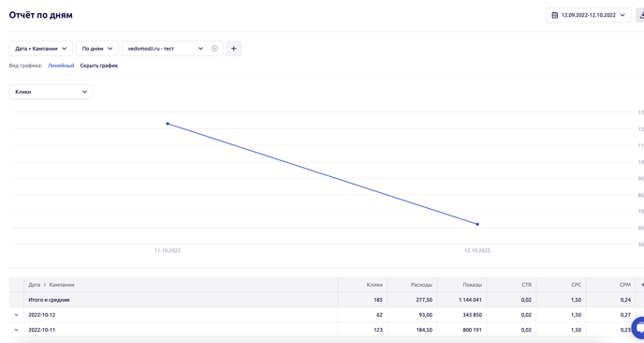The width and height of the screenshot is (644, 343).
Task: Sort by the Клики column header
Action: pyautogui.click(x=374, y=285)
